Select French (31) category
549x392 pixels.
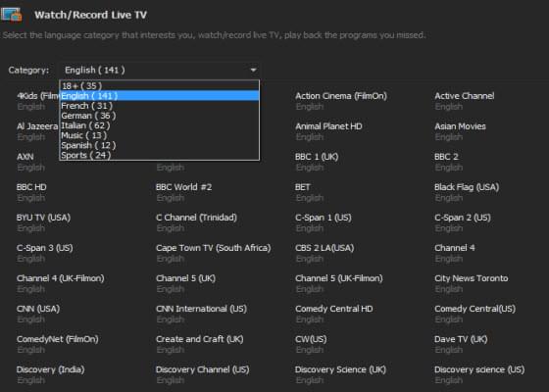coord(159,106)
